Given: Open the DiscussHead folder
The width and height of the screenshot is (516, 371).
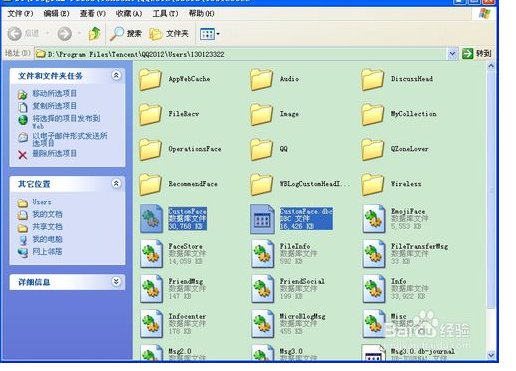Looking at the screenshot, I should point(397,79).
